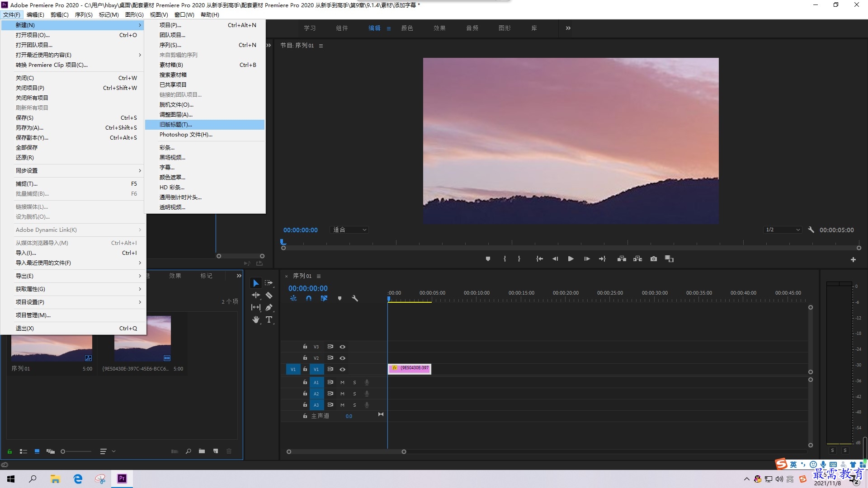Select the Razor tool
This screenshot has width=868, height=488.
click(269, 295)
